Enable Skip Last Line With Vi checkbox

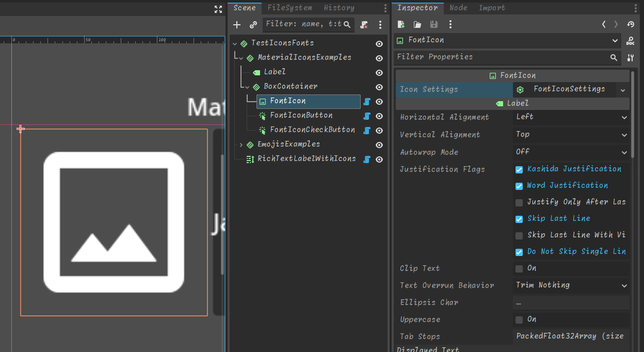tap(519, 236)
